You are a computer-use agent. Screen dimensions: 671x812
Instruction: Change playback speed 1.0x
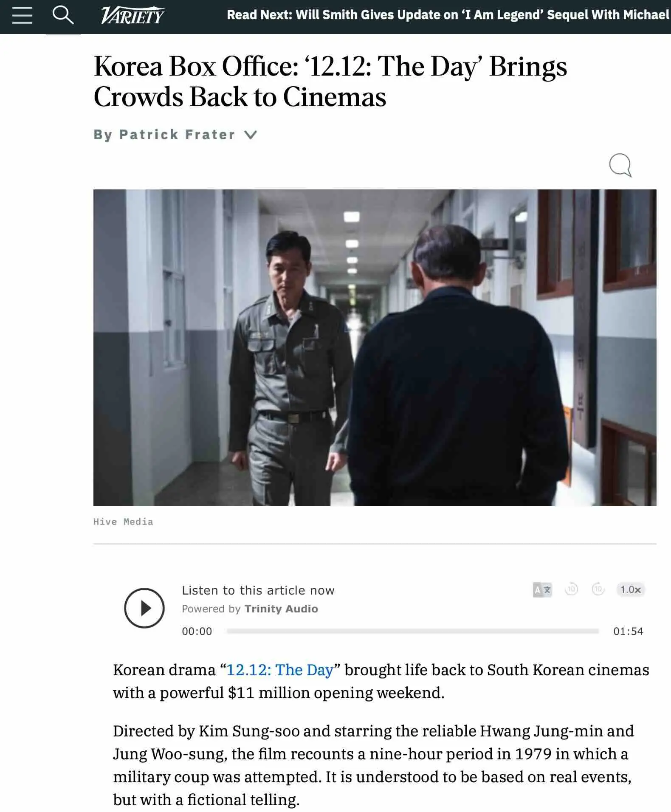pos(630,589)
